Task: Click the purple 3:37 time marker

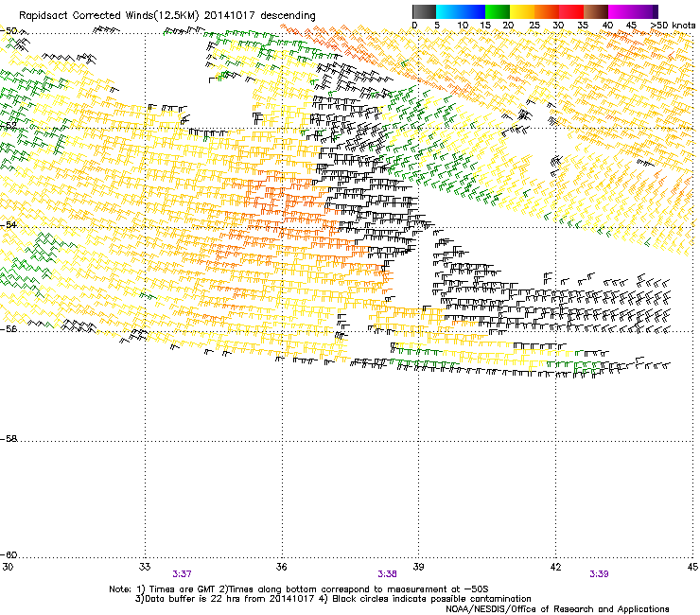Action: [183, 574]
